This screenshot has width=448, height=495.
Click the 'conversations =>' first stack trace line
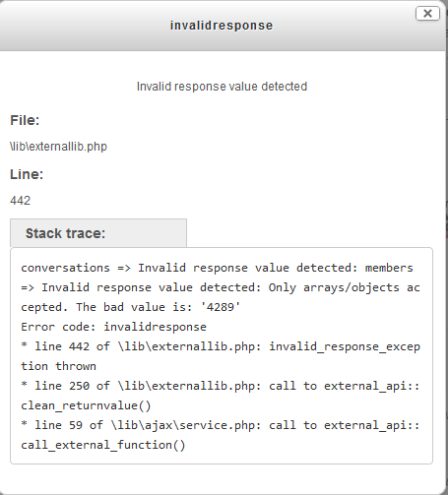click(217, 268)
